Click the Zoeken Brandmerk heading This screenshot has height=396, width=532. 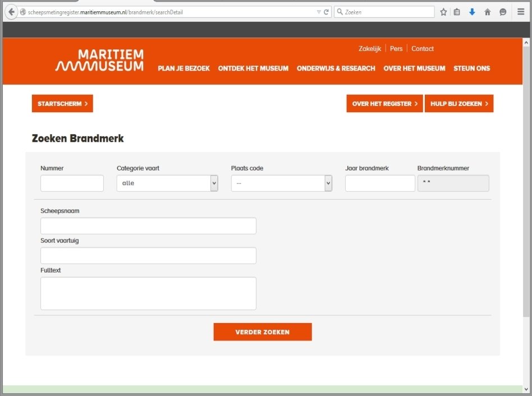click(x=77, y=139)
